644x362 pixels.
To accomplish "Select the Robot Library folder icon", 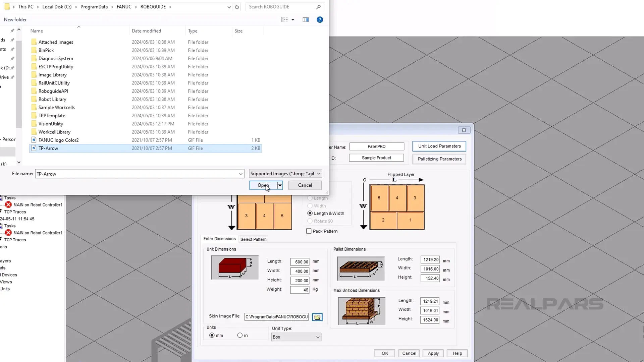I will point(34,99).
